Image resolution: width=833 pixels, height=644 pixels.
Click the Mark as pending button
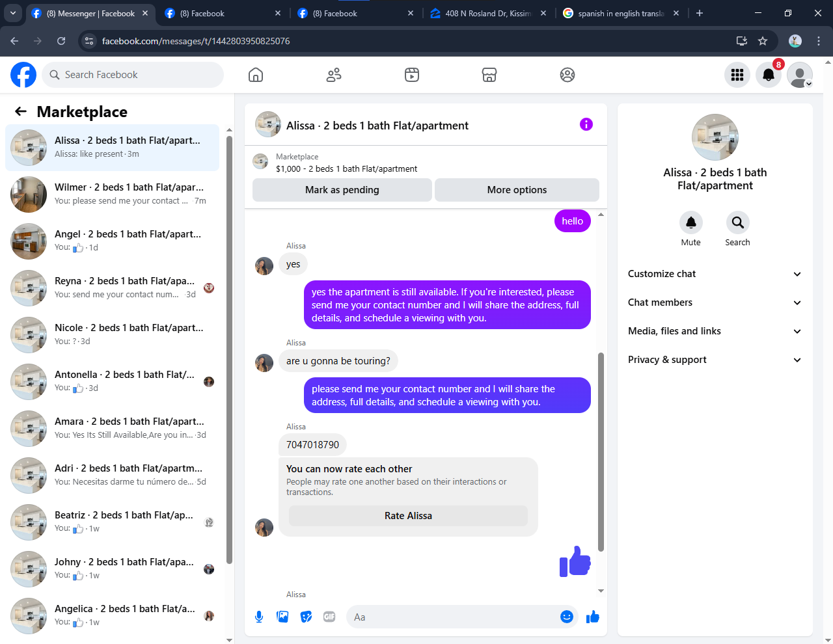pyautogui.click(x=342, y=190)
